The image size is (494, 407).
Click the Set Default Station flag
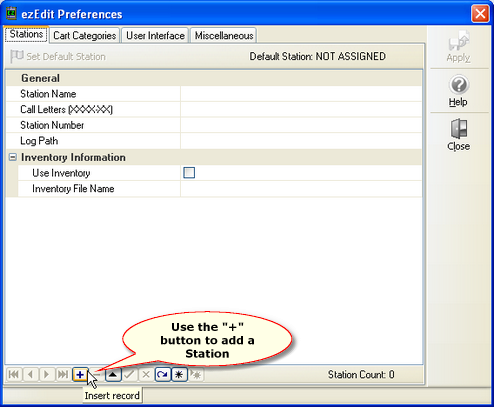pyautogui.click(x=58, y=56)
